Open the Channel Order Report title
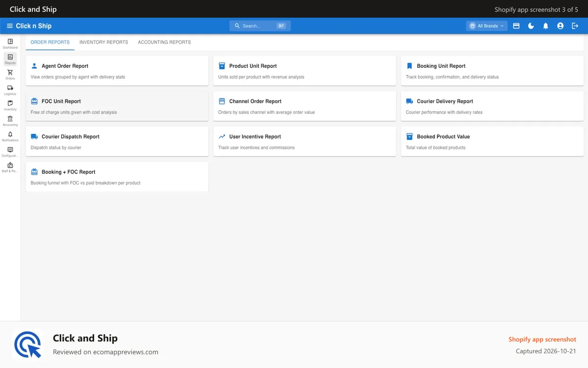The width and height of the screenshot is (588, 368). point(255,101)
